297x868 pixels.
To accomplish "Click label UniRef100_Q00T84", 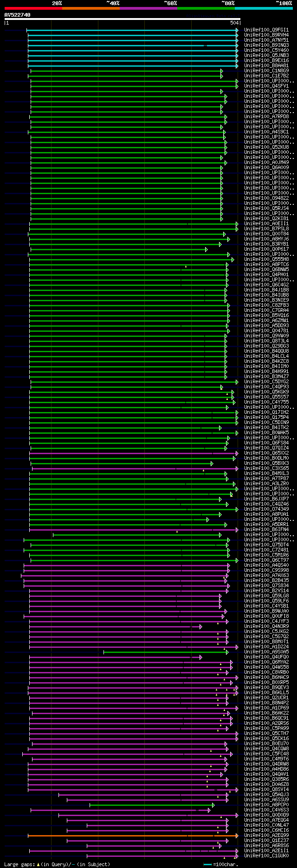I will (x=266, y=234).
